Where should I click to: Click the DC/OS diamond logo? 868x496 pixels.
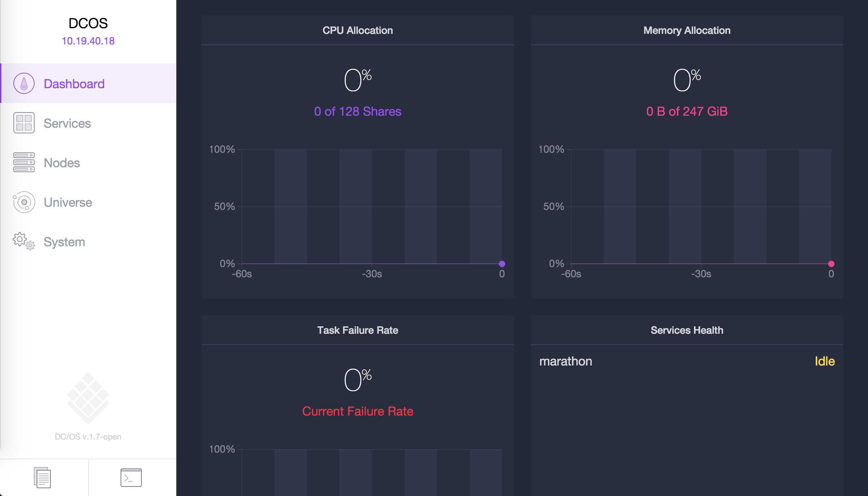coord(88,398)
